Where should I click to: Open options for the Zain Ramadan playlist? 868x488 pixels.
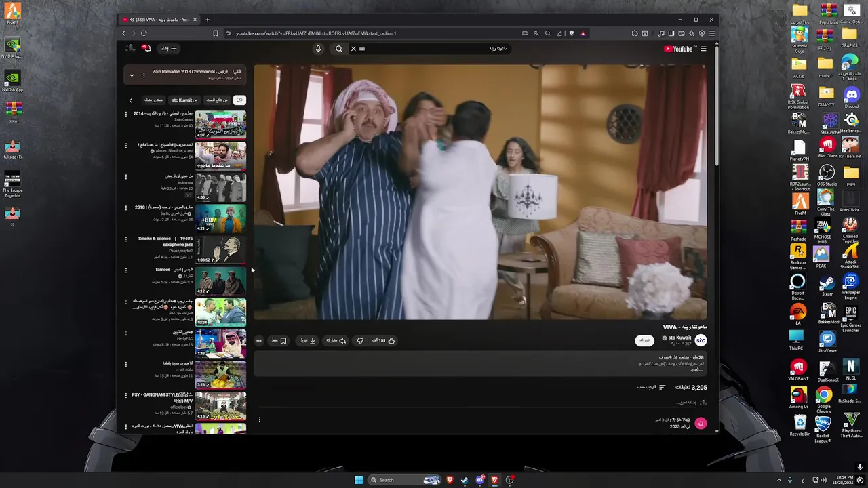click(144, 75)
